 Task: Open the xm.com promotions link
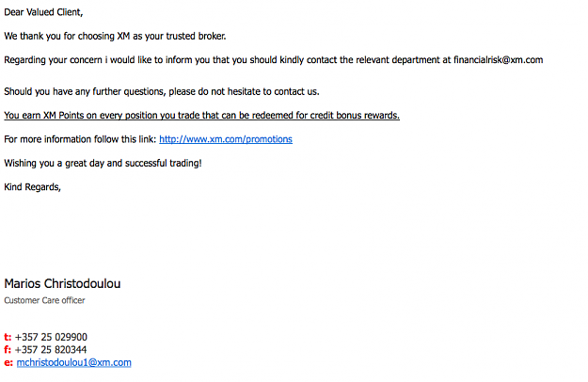[226, 139]
